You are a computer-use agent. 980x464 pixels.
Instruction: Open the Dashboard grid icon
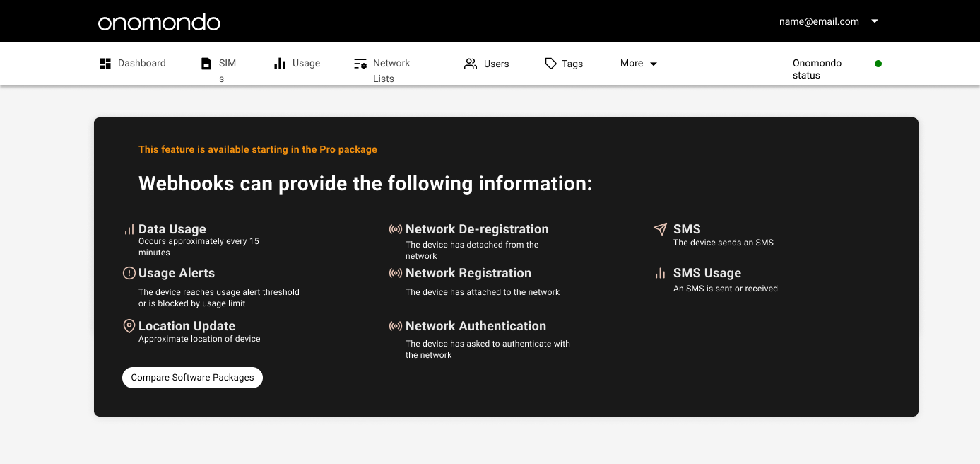coord(105,64)
